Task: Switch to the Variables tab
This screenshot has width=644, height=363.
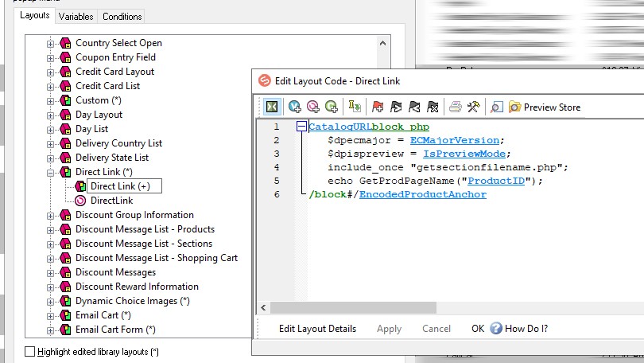Action: (76, 16)
